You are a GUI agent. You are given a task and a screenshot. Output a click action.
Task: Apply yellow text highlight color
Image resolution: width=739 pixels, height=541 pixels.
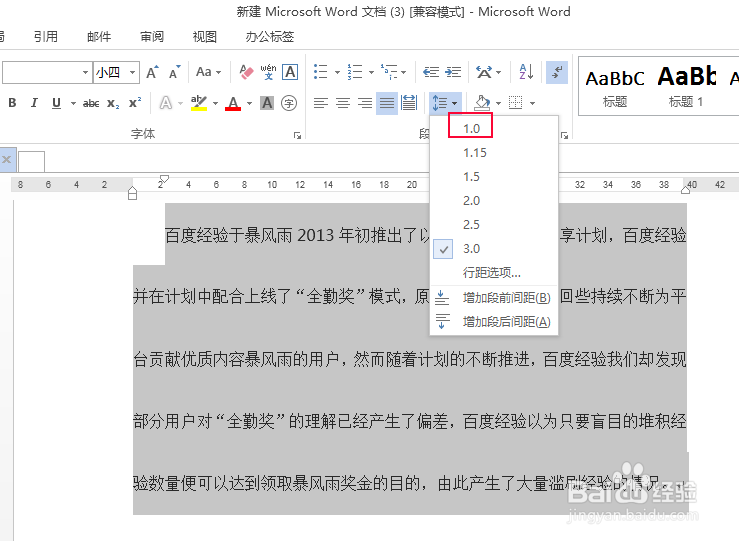coord(199,103)
